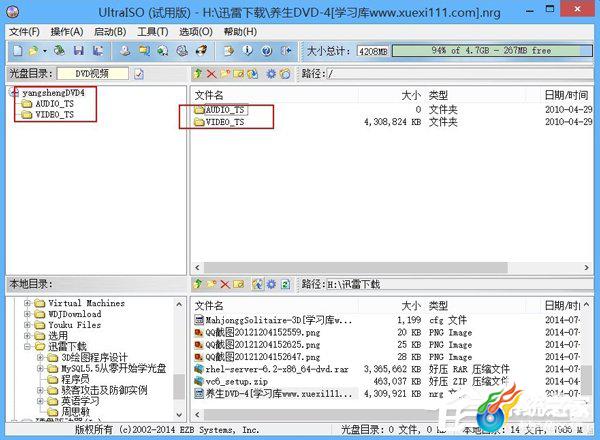Select the VIDEO_TS folder in the disc tree

tap(55, 115)
